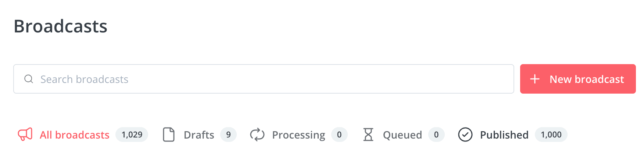The width and height of the screenshot is (644, 157).
Task: Click the New broadcast button
Action: [x=578, y=79]
